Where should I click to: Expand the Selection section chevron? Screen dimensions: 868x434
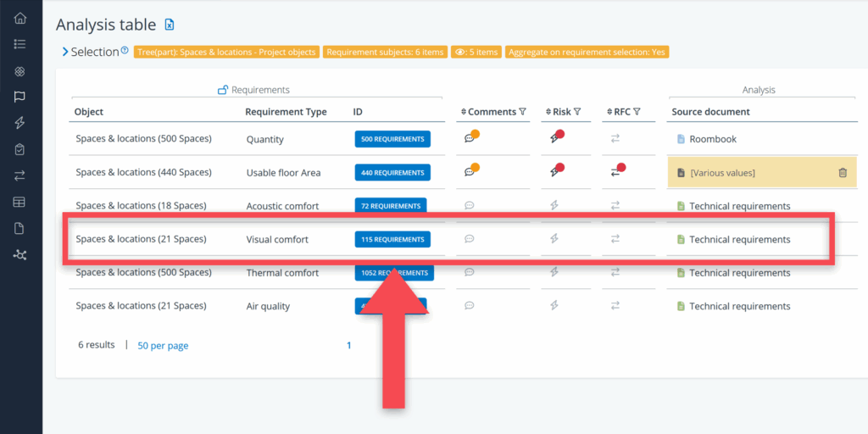[x=64, y=52]
